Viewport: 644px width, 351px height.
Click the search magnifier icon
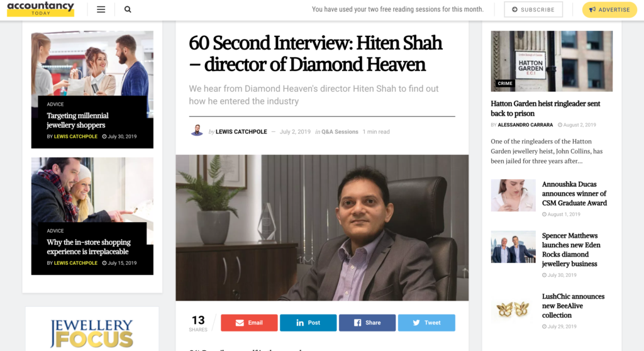click(128, 9)
